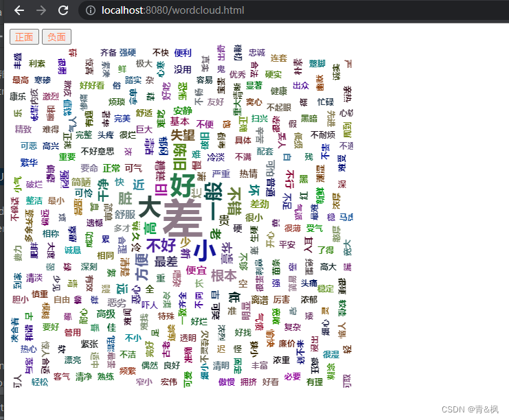Click the purple word 不好
Viewport: 509px width, 420px height.
click(x=161, y=245)
